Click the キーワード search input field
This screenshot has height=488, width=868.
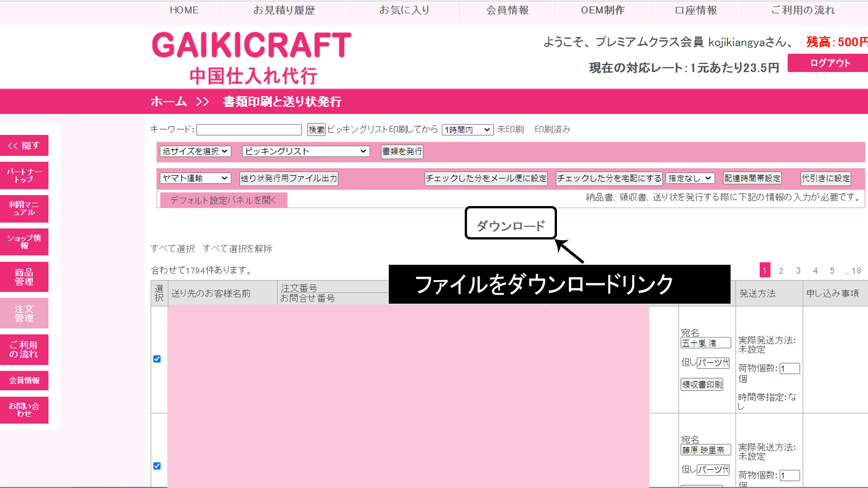click(249, 130)
